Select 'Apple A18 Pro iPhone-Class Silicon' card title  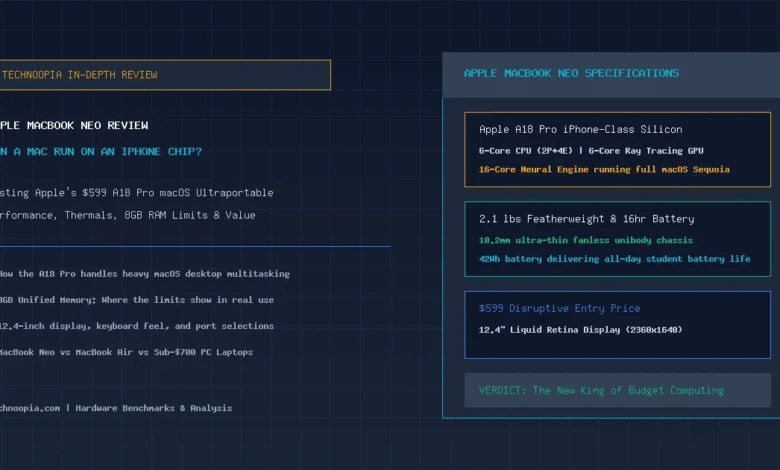tap(581, 130)
